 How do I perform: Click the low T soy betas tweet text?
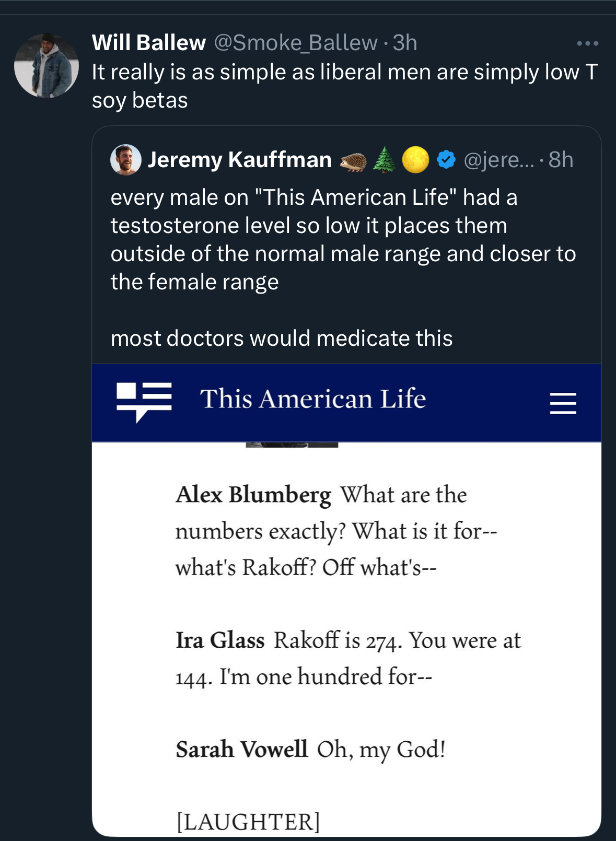(344, 86)
